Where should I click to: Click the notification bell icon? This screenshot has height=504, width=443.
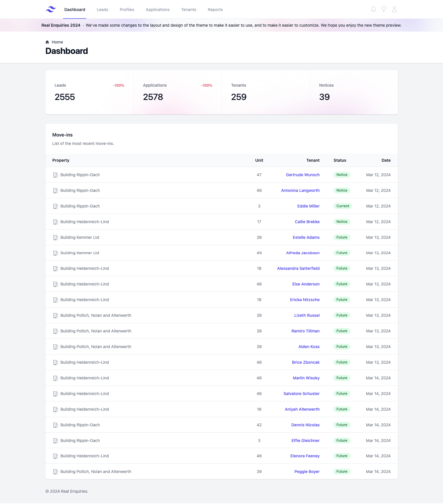click(373, 10)
